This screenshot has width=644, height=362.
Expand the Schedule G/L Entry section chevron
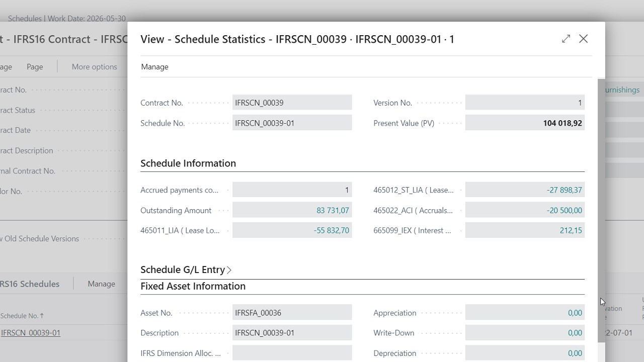[x=229, y=270]
